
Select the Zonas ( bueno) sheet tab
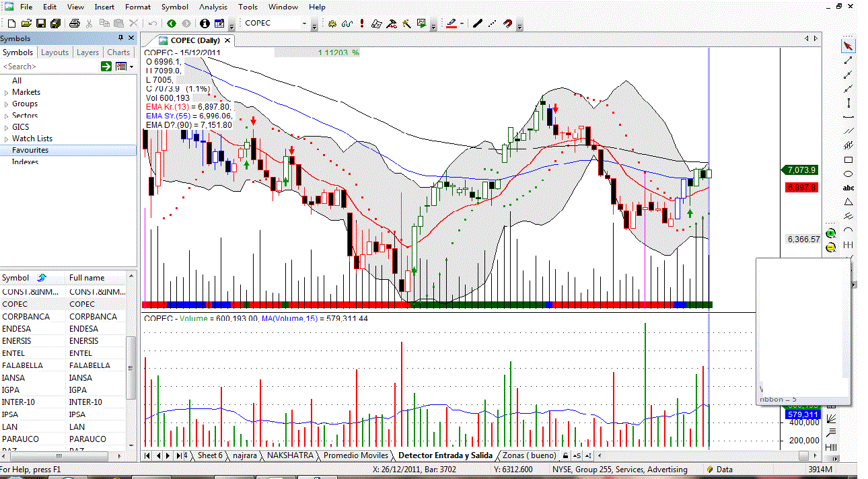(x=530, y=455)
